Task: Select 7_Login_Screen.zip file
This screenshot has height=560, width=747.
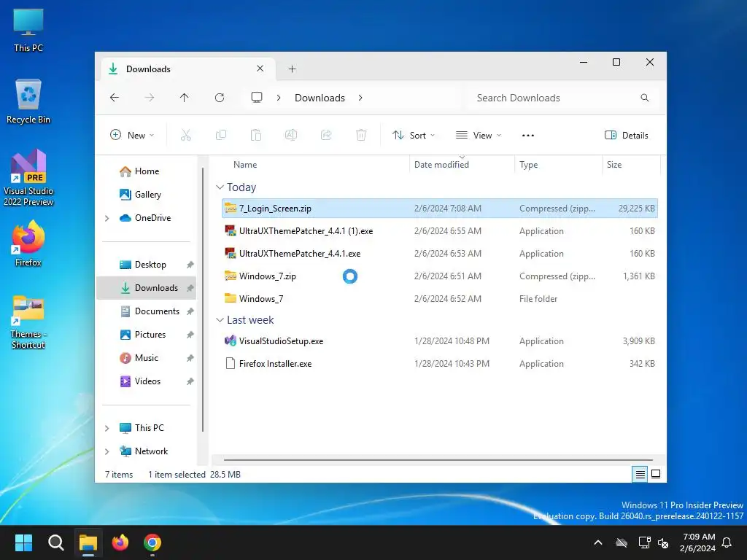Action: [x=440, y=209]
